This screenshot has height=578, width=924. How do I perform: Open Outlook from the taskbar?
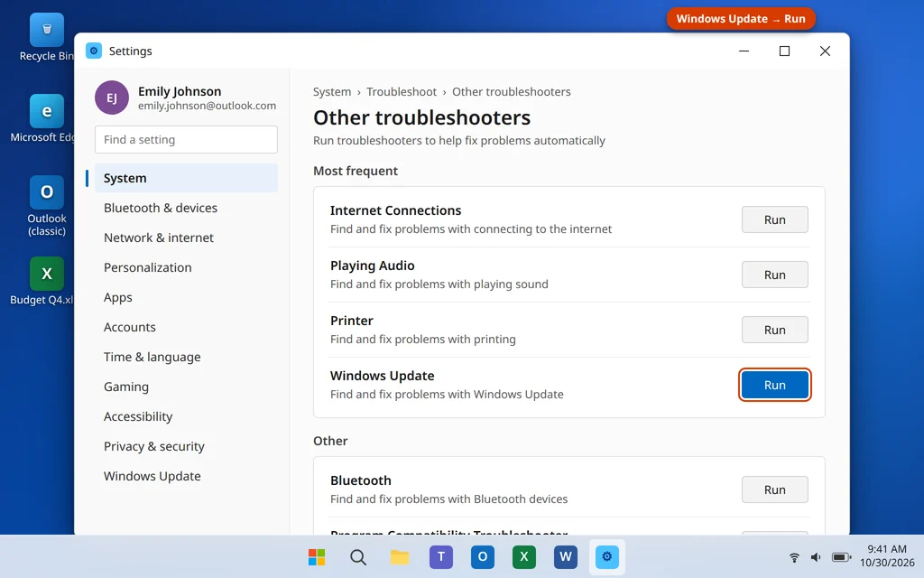[482, 556]
